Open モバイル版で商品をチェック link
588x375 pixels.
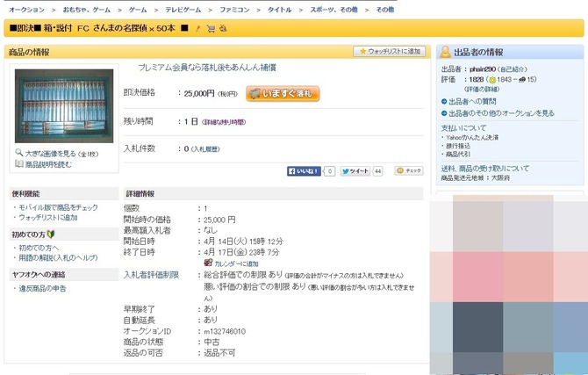click(58, 207)
